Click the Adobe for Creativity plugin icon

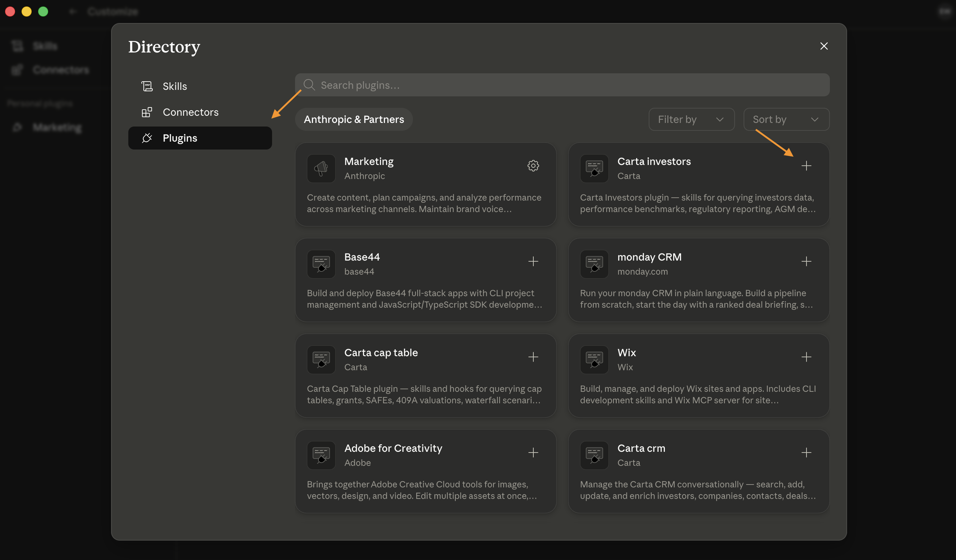[x=321, y=455]
